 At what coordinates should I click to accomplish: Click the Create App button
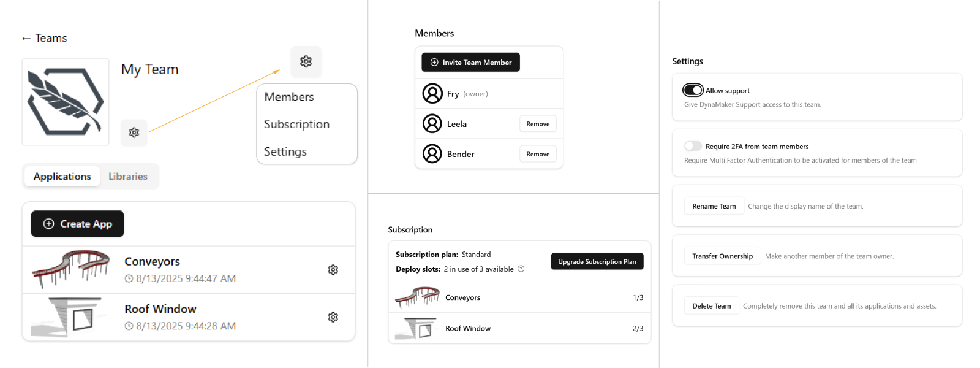(78, 224)
